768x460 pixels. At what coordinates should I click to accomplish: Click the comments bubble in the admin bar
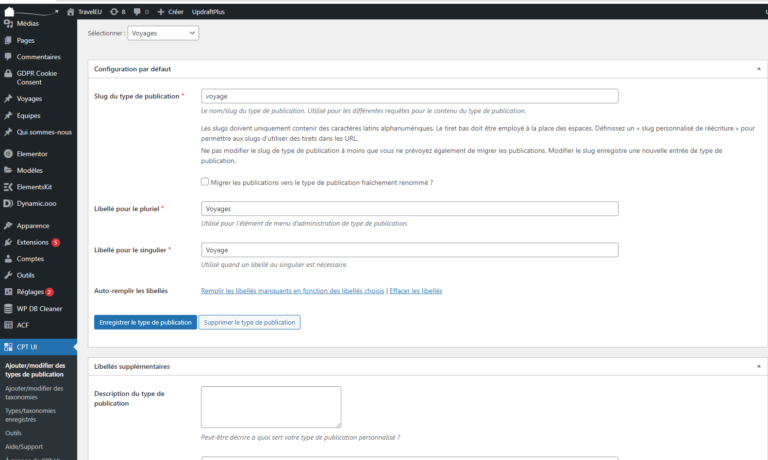(x=136, y=11)
